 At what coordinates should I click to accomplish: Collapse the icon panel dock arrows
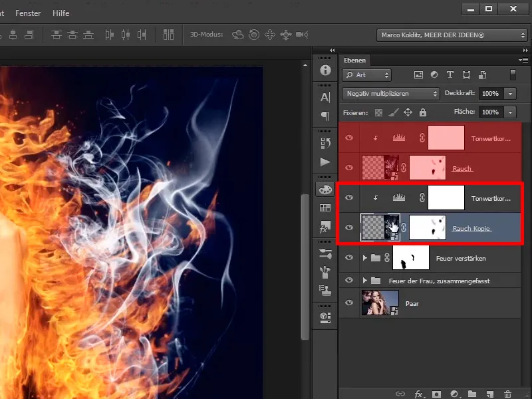[332, 51]
